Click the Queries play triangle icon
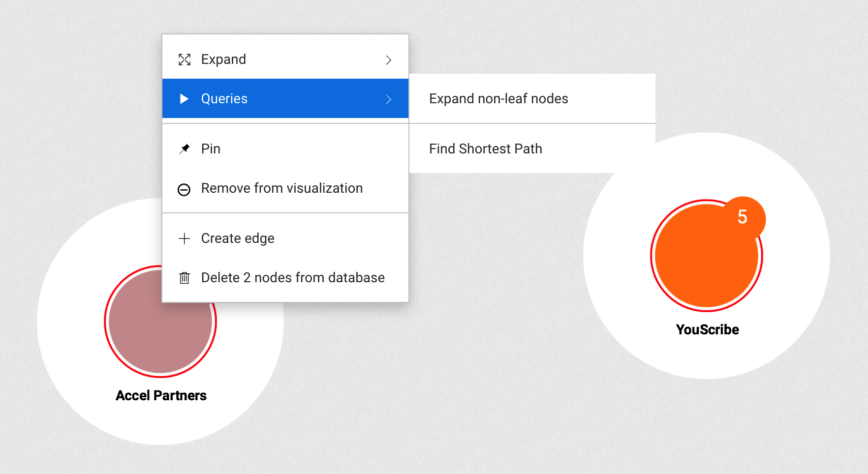Image resolution: width=868 pixels, height=474 pixels. coord(185,99)
